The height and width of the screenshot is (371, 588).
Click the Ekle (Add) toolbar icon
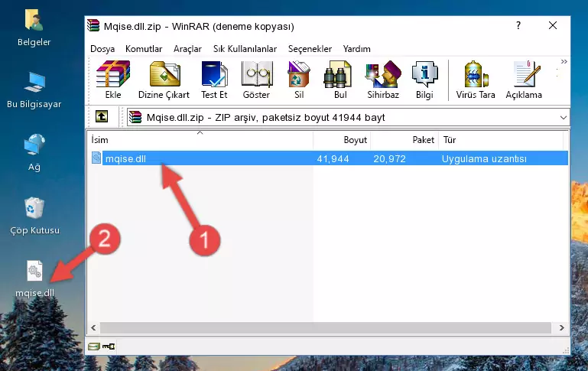point(113,80)
